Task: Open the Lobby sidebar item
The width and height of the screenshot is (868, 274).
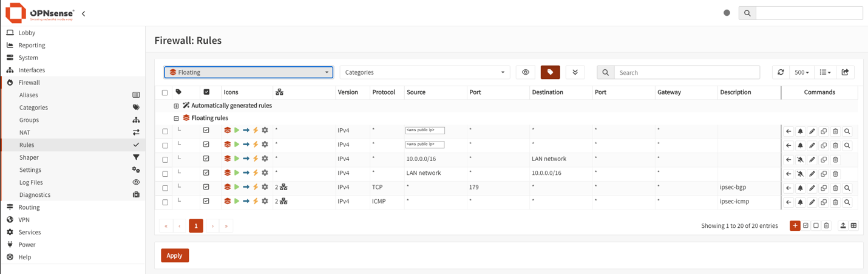Action: 73,33
